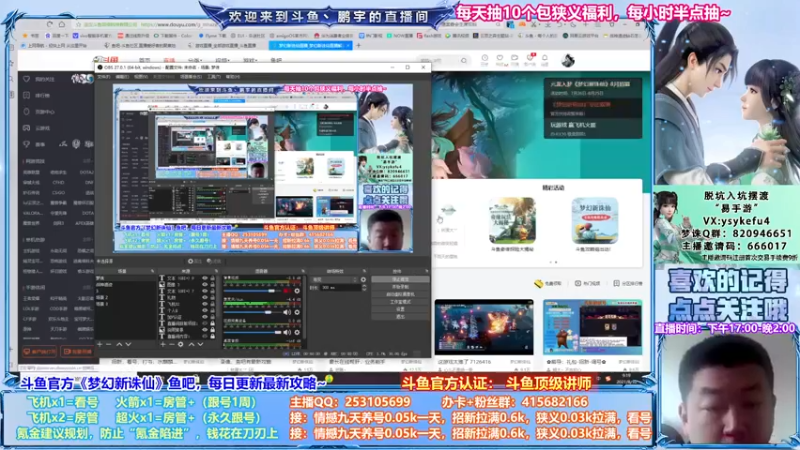Viewport: 800px width, 450px height.
Task: Toggle lock on last source row
Action: point(212,336)
